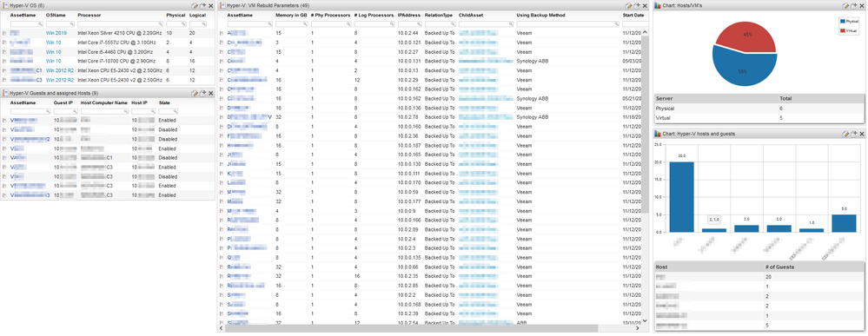Open Win 2012 R2 link in C3 row
The width and height of the screenshot is (868, 336).
pyautogui.click(x=60, y=80)
